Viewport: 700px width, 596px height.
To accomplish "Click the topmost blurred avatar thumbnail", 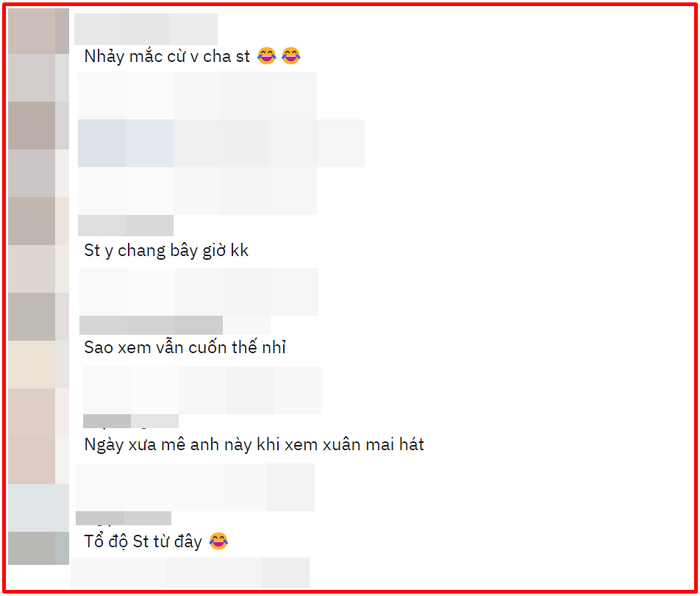I will tap(38, 31).
